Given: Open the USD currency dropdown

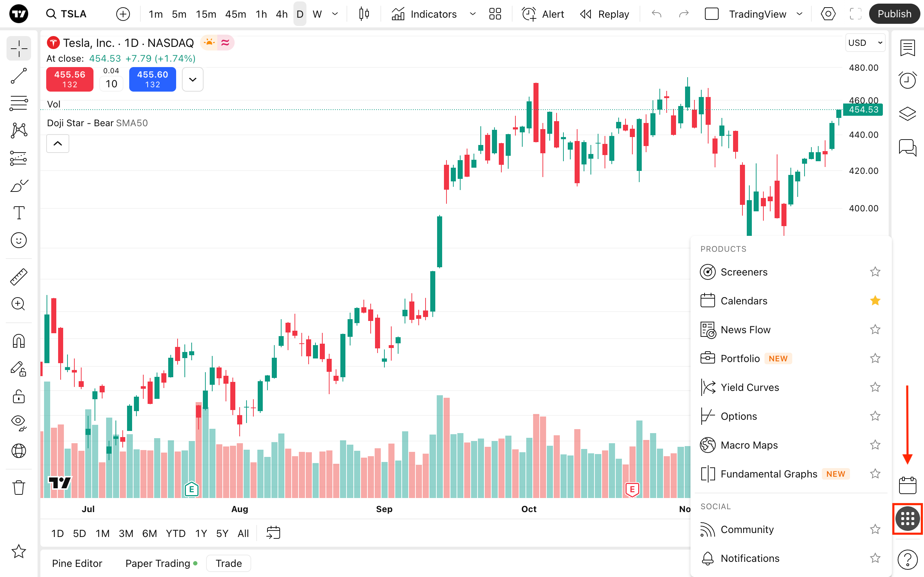Looking at the screenshot, I should [865, 43].
